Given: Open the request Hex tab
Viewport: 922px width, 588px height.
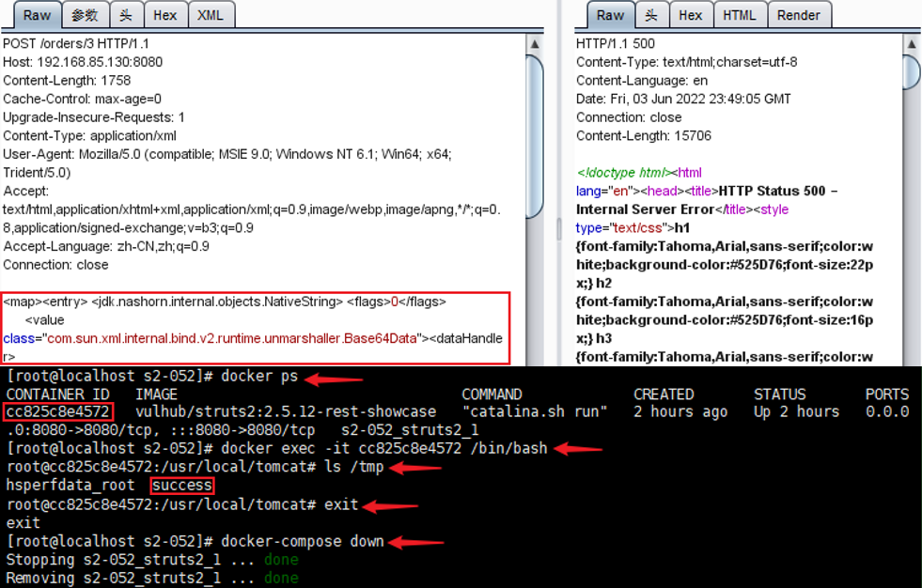Looking at the screenshot, I should (165, 15).
